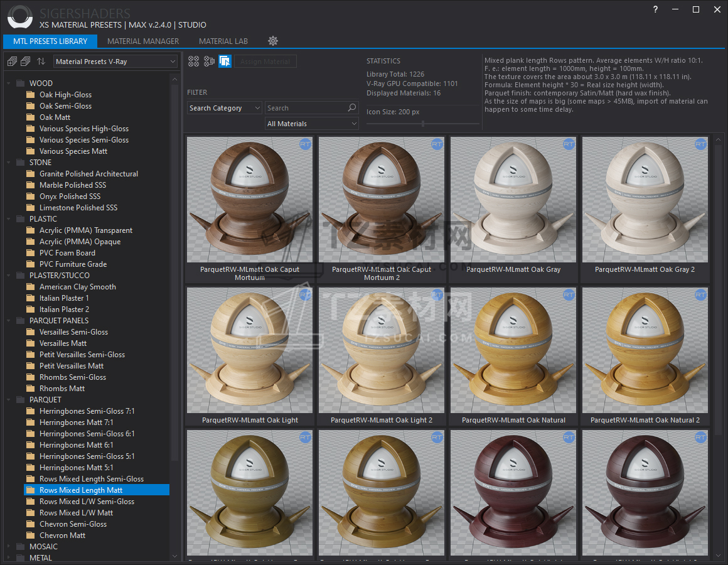Image resolution: width=728 pixels, height=565 pixels.
Task: Click RT badge on Oak Natural 2
Action: pos(700,295)
